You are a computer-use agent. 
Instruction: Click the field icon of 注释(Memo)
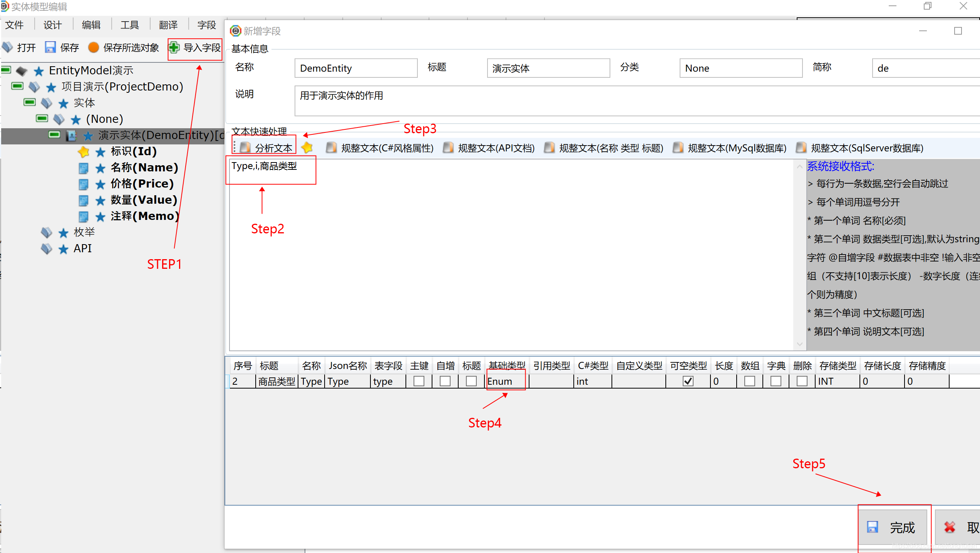click(x=83, y=217)
